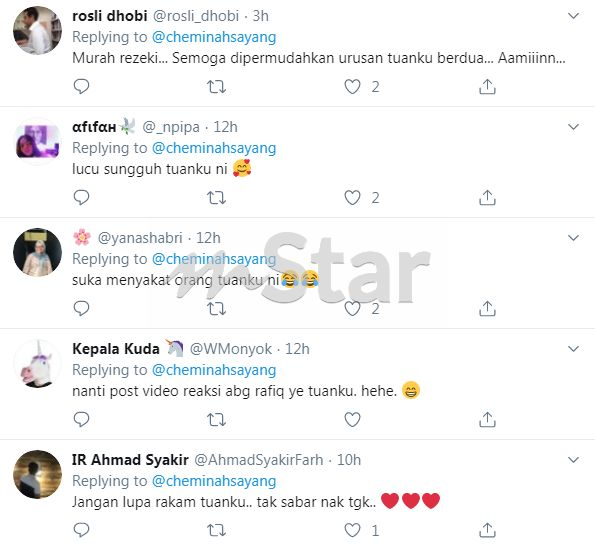
Task: Open the @WMonyok handle
Action: pyautogui.click(x=231, y=349)
